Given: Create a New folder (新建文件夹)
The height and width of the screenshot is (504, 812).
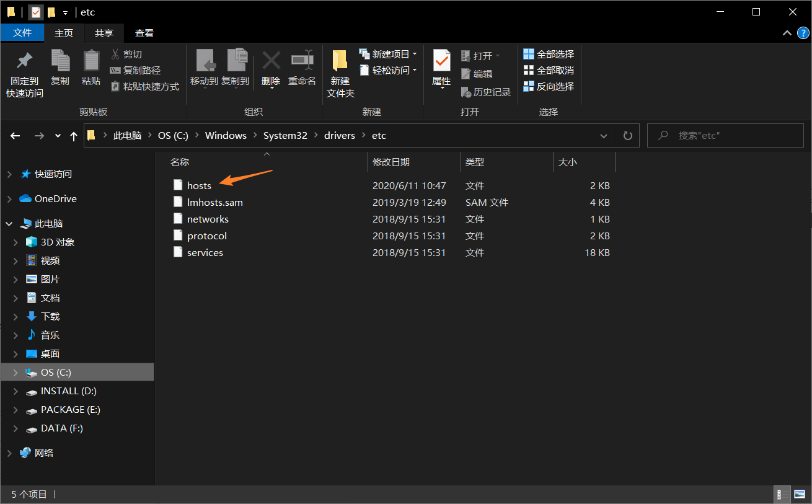Looking at the screenshot, I should pyautogui.click(x=340, y=73).
